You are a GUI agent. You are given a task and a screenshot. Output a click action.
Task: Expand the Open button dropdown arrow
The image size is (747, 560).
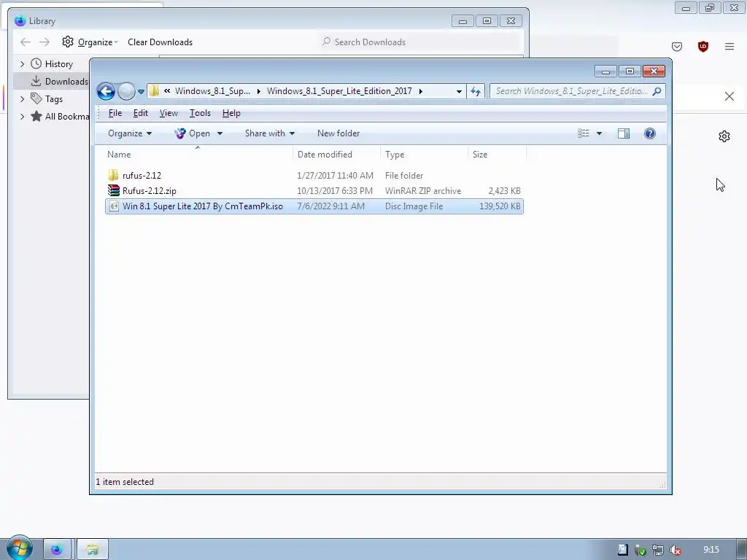(x=220, y=133)
